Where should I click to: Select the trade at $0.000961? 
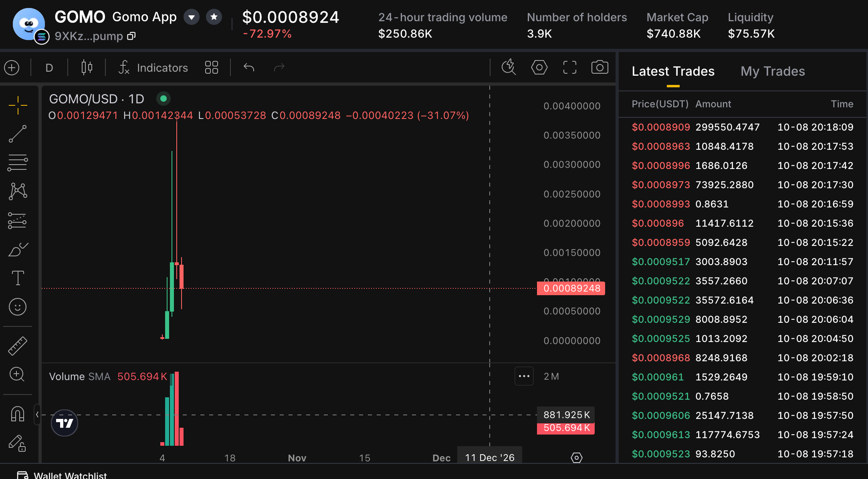[x=743, y=377]
